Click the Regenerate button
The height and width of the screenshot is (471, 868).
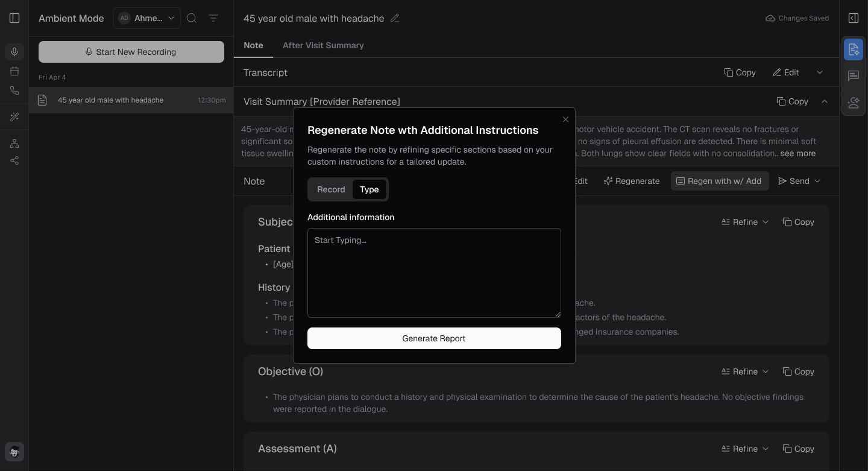pyautogui.click(x=631, y=181)
